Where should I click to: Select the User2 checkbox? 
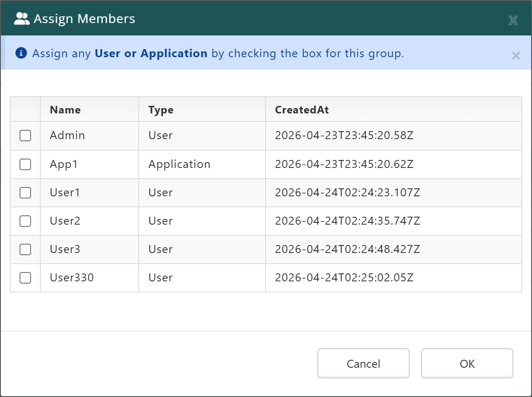click(25, 221)
